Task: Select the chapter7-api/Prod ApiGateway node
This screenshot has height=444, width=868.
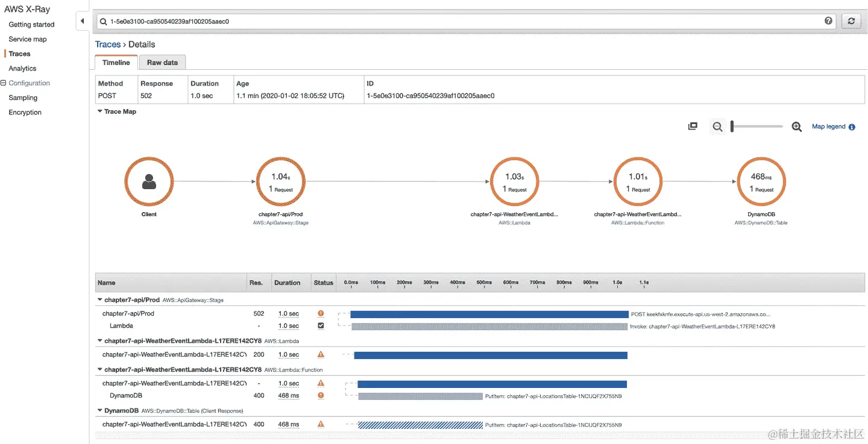Action: click(x=280, y=181)
